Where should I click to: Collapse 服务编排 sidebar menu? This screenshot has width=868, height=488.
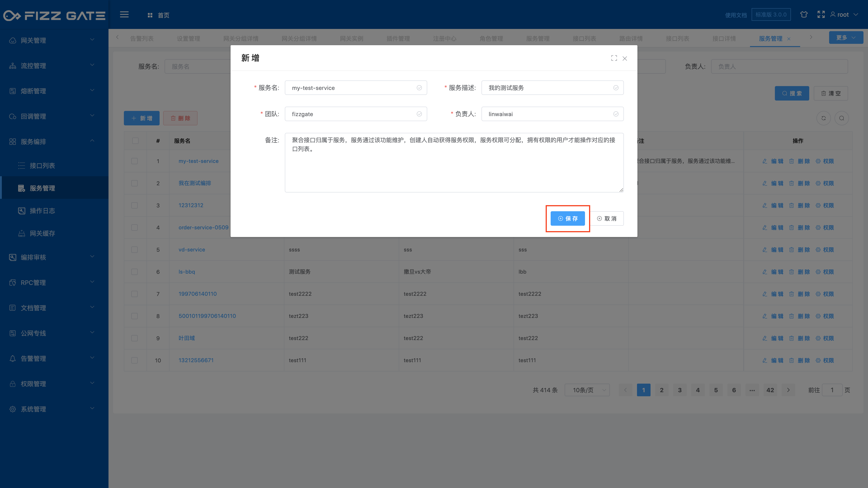pos(54,141)
